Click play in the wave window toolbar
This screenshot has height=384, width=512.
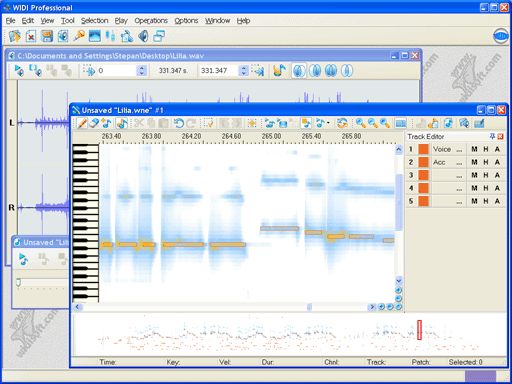point(19,71)
